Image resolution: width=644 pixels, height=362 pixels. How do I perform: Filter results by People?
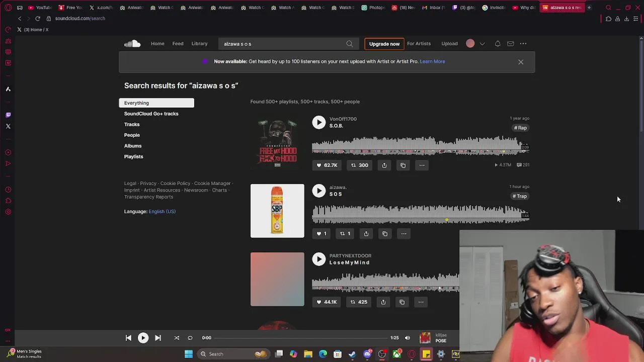(132, 135)
